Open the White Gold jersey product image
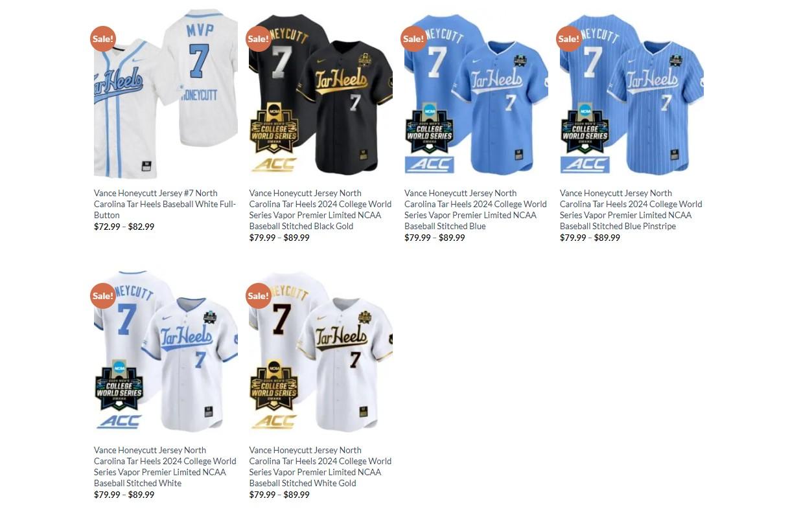The width and height of the screenshot is (812, 516). pyautogui.click(x=321, y=351)
